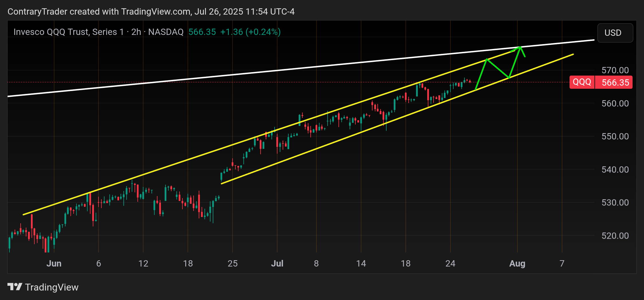This screenshot has width=644, height=300.
Task: Click the 24 date label on time axis
Action: tap(450, 263)
